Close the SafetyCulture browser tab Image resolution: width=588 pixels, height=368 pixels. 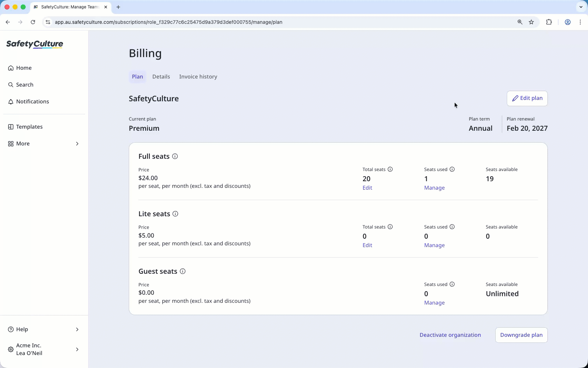(x=106, y=7)
